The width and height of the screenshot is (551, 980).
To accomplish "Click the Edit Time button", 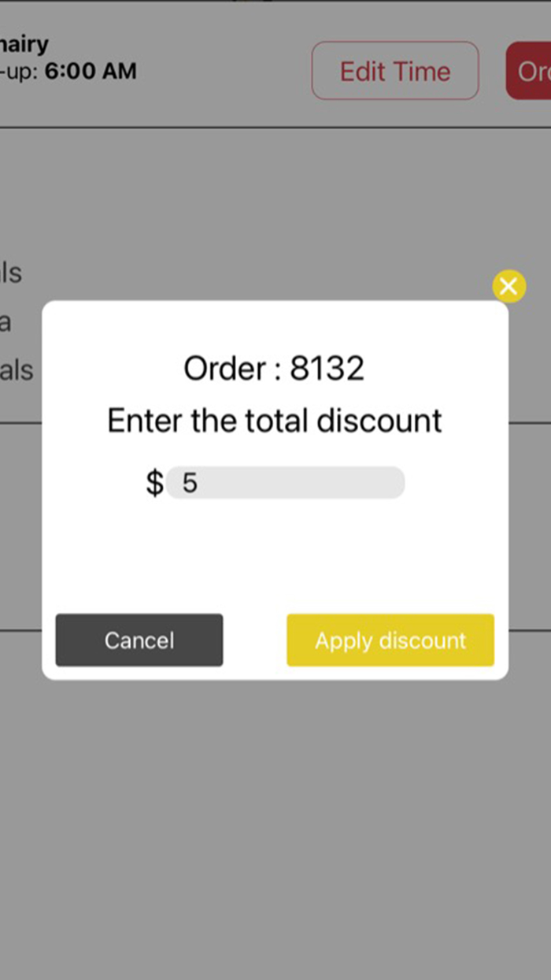I will (x=394, y=71).
